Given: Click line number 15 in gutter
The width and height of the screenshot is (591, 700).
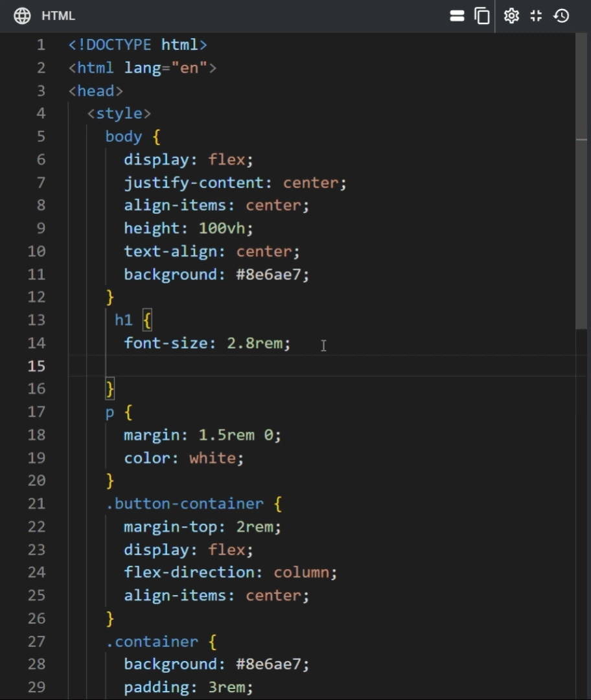Looking at the screenshot, I should (37, 366).
